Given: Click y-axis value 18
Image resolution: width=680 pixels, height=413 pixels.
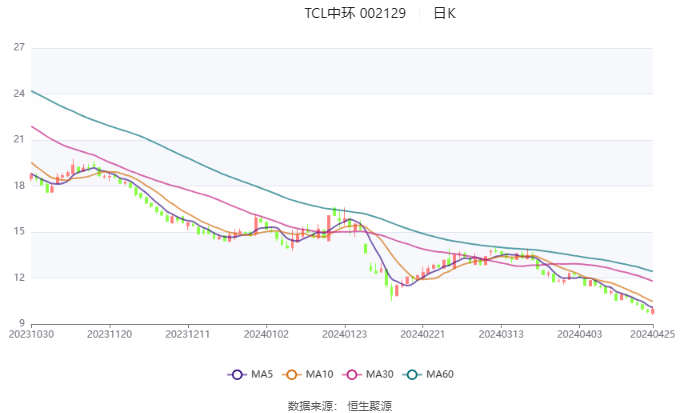Looking at the screenshot, I should pyautogui.click(x=19, y=186).
